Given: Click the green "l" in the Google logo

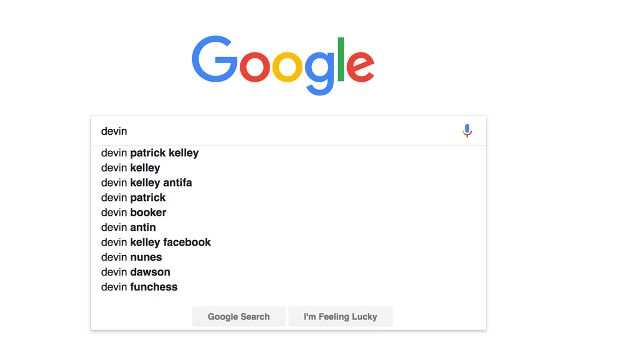Looking at the screenshot, I should [341, 59].
